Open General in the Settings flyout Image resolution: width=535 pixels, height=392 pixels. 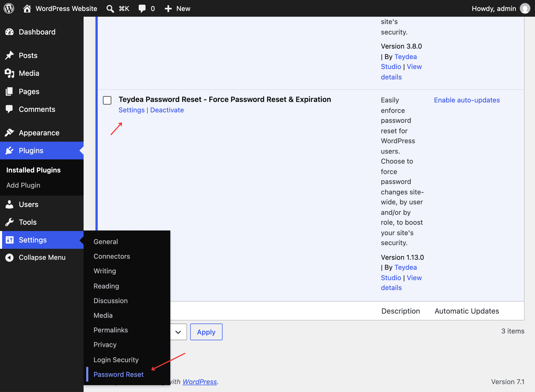click(106, 242)
